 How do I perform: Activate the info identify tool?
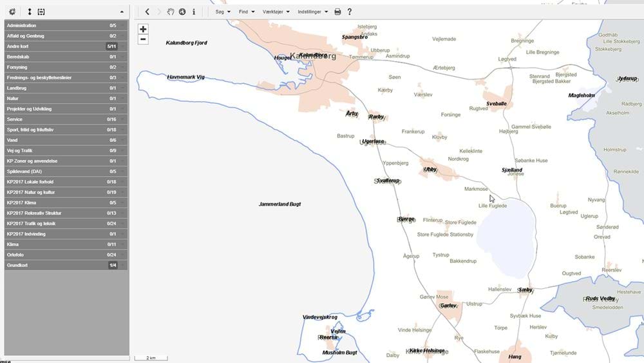tap(194, 12)
